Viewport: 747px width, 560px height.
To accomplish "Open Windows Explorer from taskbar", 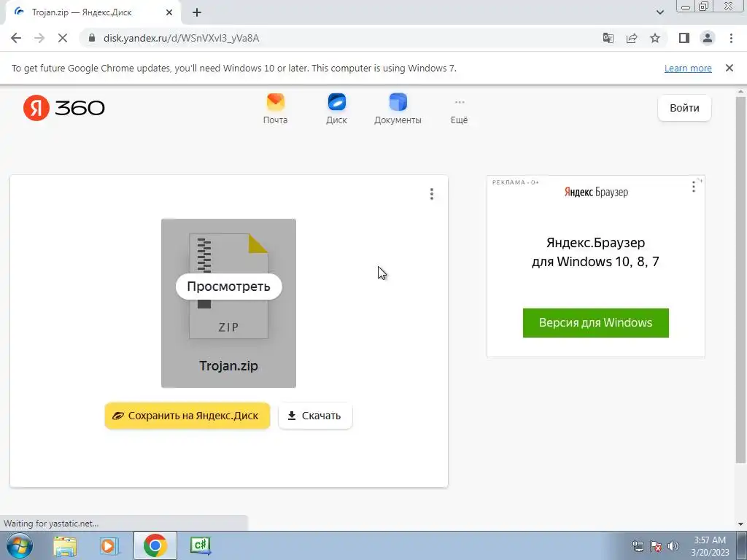I will point(65,545).
